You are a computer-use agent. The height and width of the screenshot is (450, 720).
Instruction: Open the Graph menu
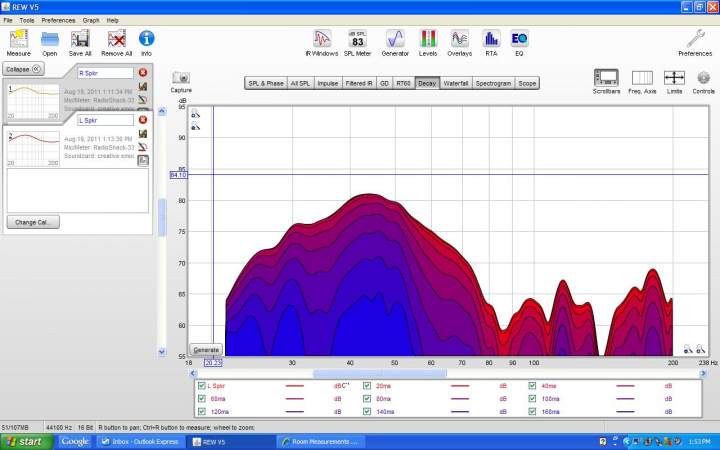coord(91,20)
